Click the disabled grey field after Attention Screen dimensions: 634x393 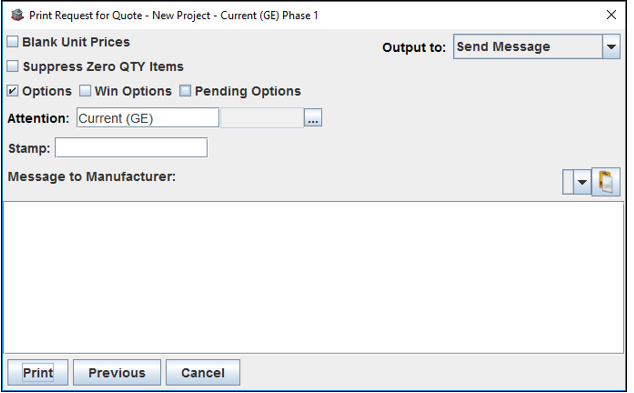[x=262, y=118]
